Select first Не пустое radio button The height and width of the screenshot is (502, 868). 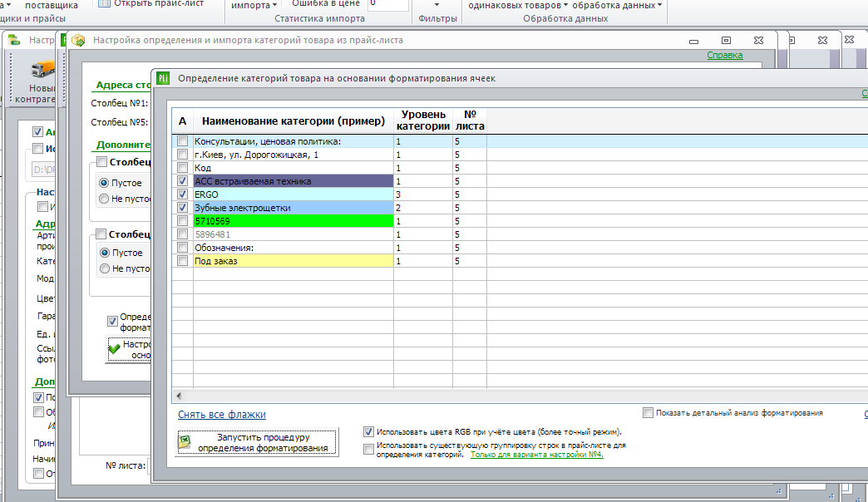point(104,198)
